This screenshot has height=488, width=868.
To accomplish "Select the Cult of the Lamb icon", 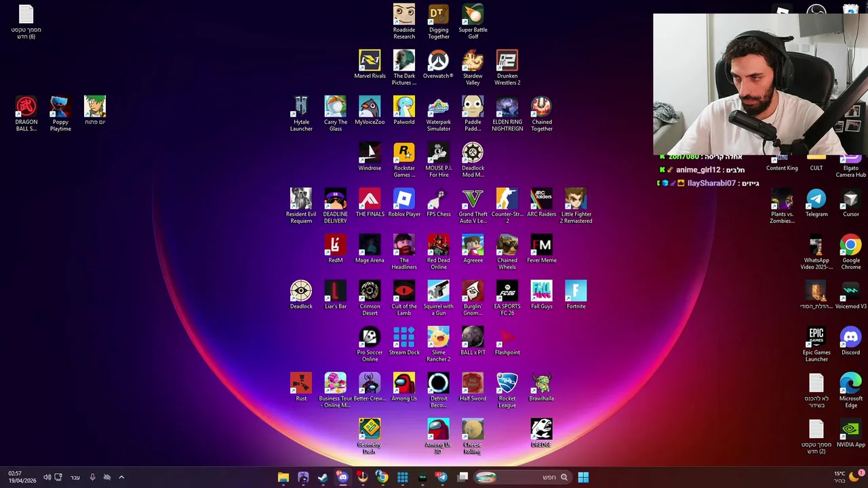I will [x=404, y=298].
